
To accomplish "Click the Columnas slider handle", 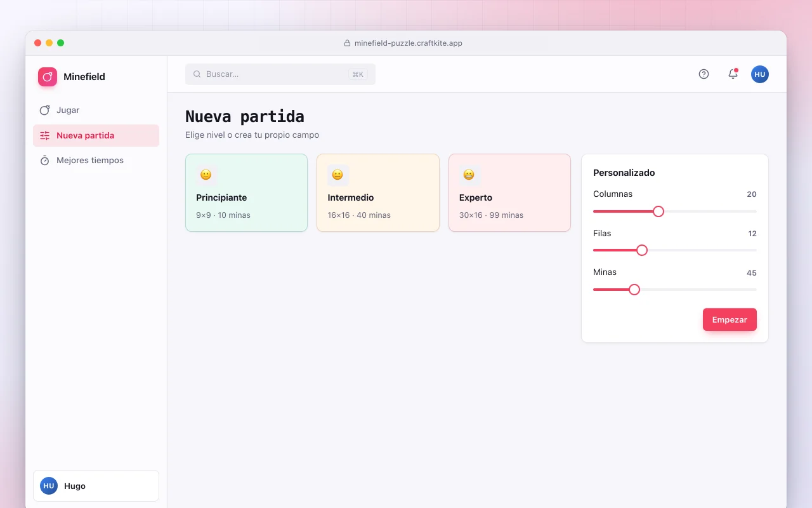I will 658,211.
